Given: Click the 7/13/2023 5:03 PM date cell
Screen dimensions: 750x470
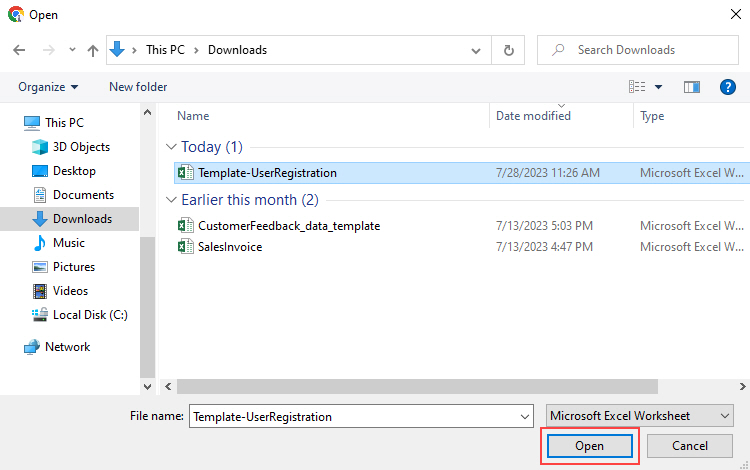Looking at the screenshot, I should point(544,226).
